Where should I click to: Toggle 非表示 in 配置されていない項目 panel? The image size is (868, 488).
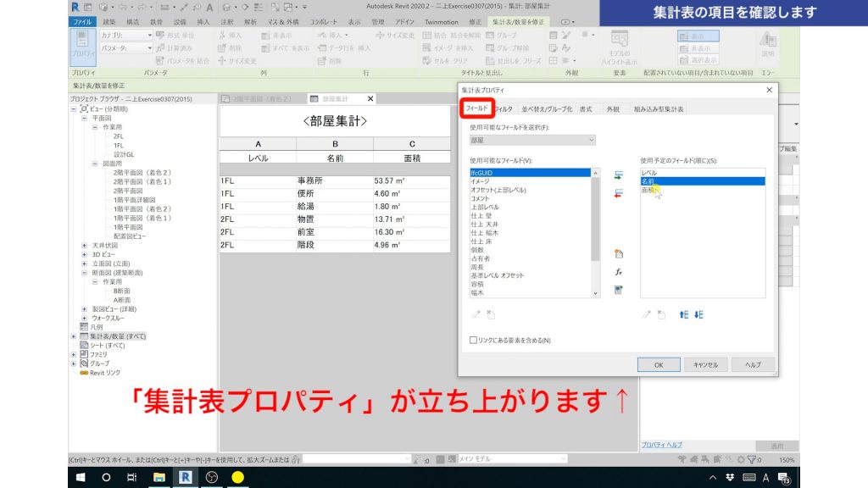point(698,48)
